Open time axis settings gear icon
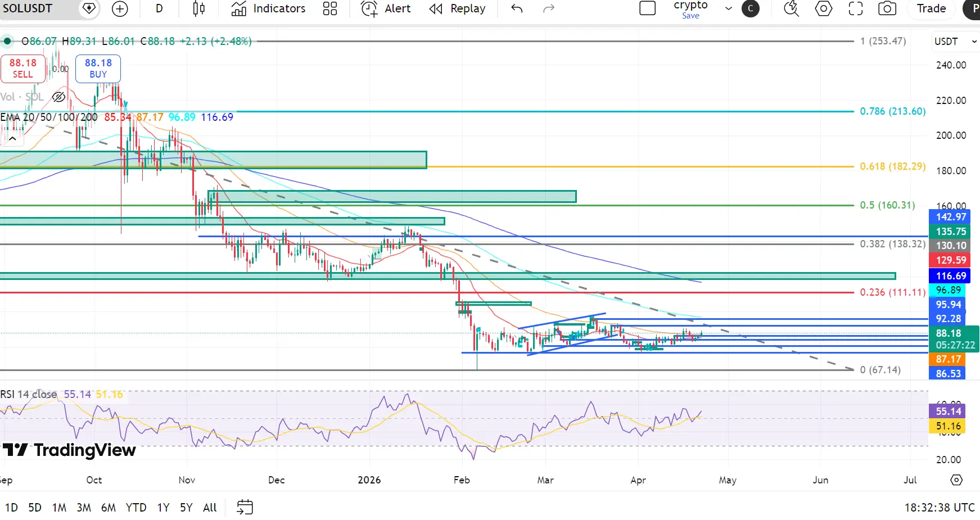This screenshot has width=980, height=520. click(x=956, y=480)
